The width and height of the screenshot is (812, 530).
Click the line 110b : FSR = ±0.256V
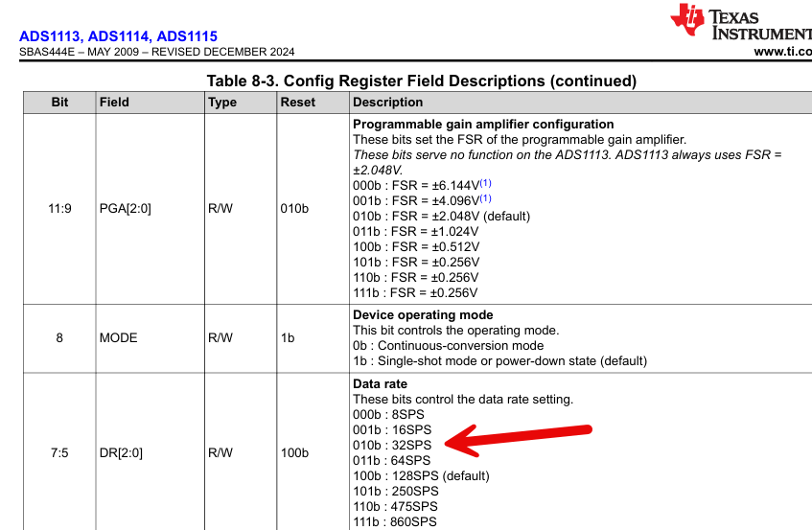point(415,277)
